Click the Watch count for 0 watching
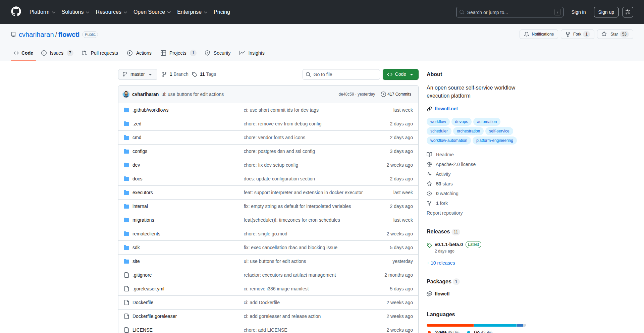This screenshot has height=333, width=644. tap(447, 193)
